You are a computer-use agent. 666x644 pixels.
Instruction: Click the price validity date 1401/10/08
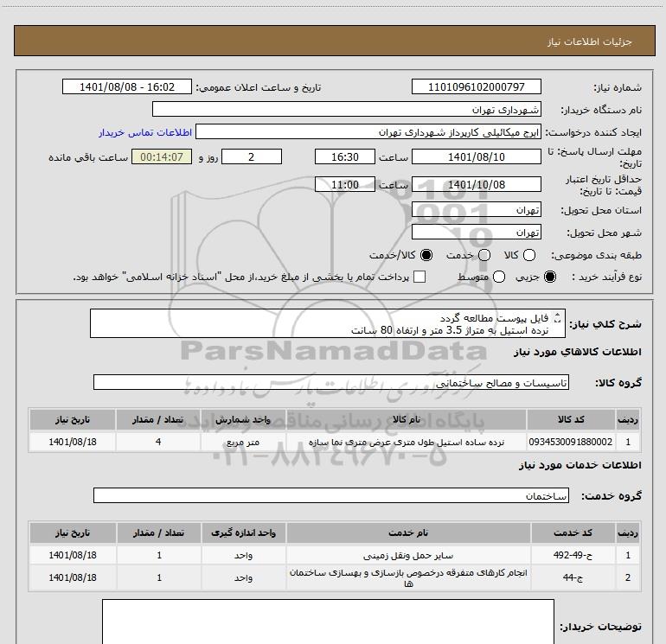coord(476,184)
